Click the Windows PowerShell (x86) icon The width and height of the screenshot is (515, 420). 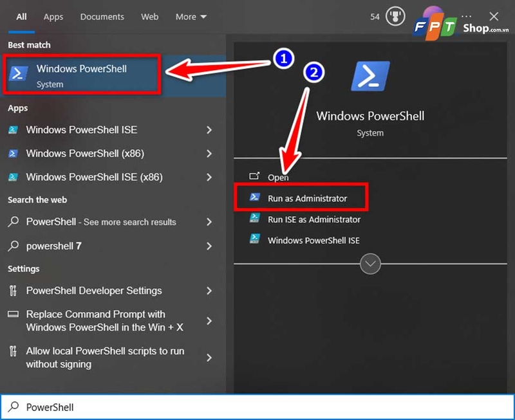pyautogui.click(x=13, y=154)
